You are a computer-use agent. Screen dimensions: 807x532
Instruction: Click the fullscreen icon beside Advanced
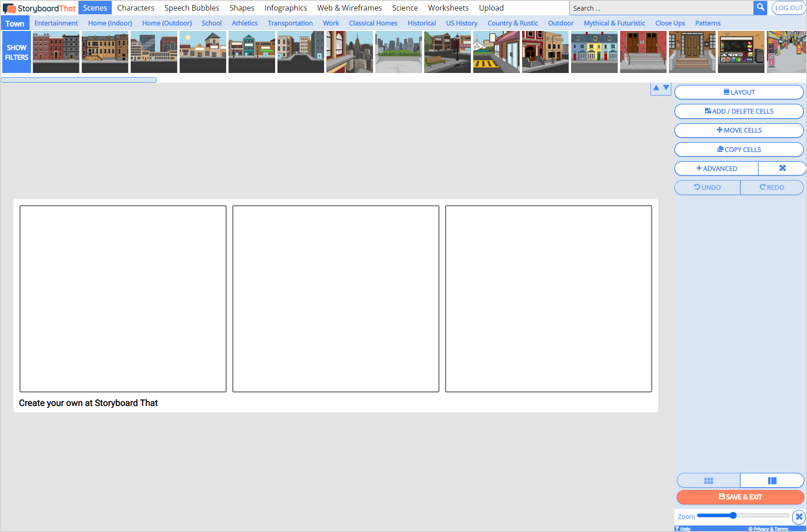coord(783,168)
